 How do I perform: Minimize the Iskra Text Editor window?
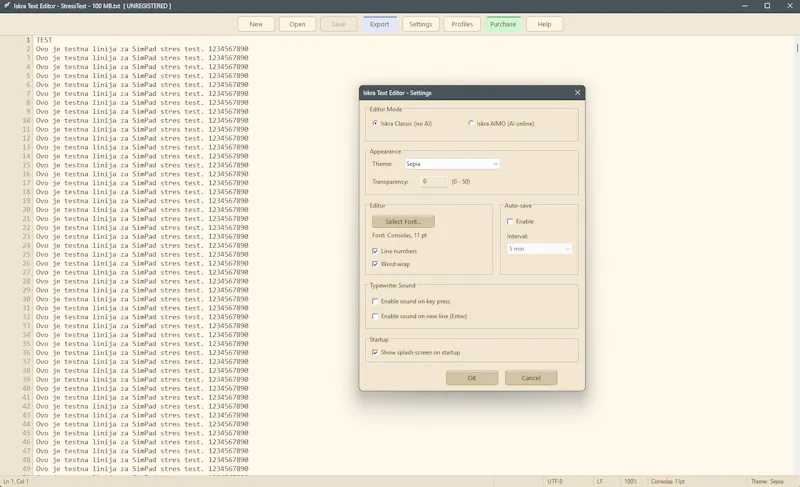(744, 6)
